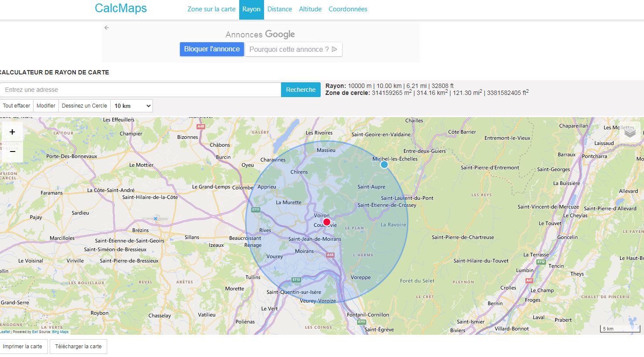
Task: Select Dessinez un Cercle button
Action: [x=84, y=106]
